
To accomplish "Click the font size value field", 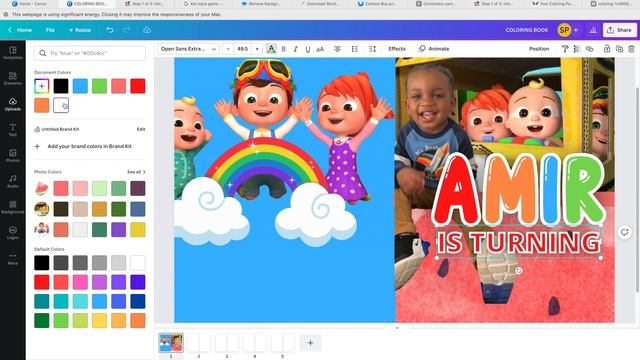I will (x=242, y=49).
